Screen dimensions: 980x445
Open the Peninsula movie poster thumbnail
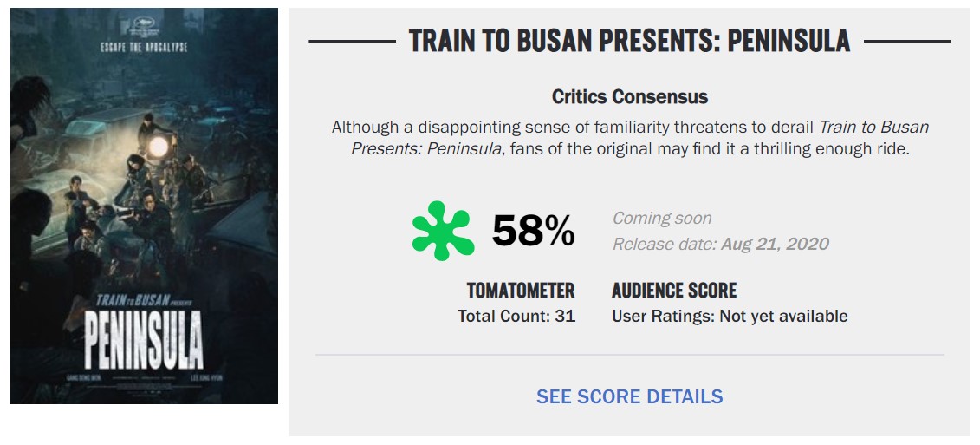click(145, 206)
